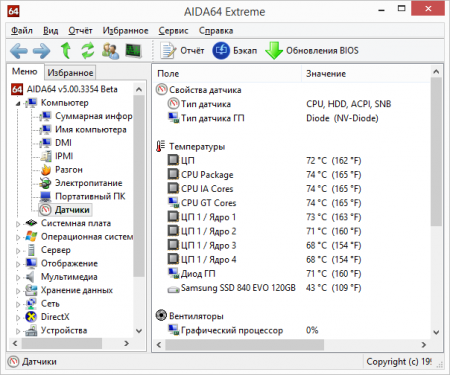The height and width of the screenshot is (375, 450).
Task: Select the Электропитание tree item
Action: [89, 183]
